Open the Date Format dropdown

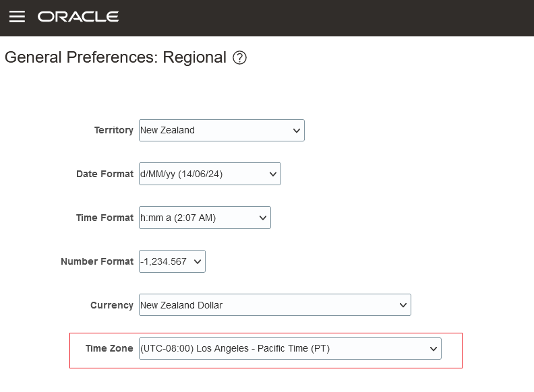pos(210,174)
